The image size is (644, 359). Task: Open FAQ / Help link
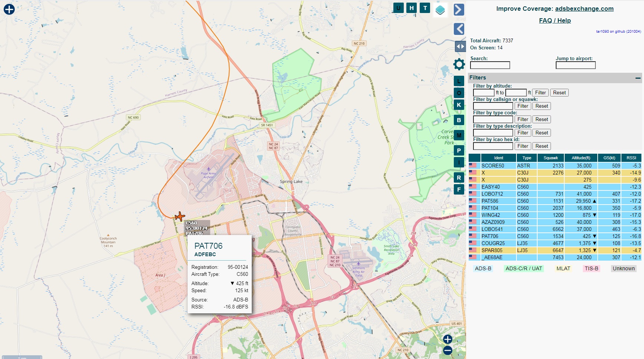click(555, 20)
